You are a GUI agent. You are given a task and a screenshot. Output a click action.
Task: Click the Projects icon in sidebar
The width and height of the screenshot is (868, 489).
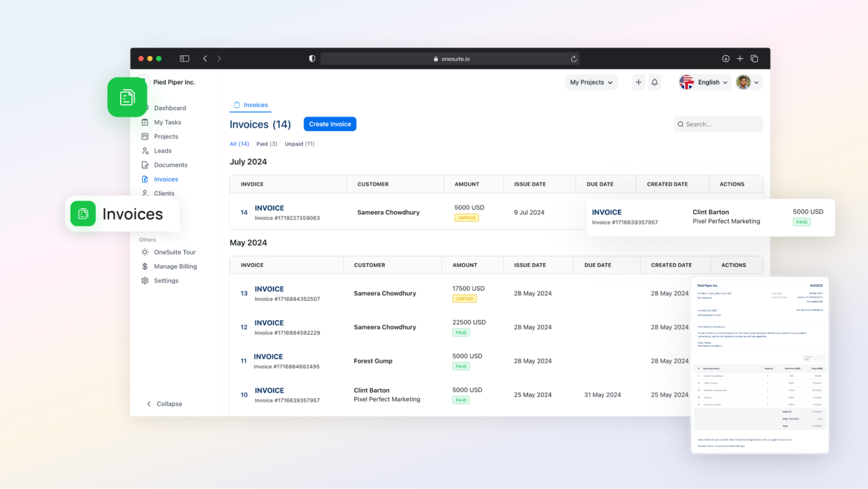point(145,137)
